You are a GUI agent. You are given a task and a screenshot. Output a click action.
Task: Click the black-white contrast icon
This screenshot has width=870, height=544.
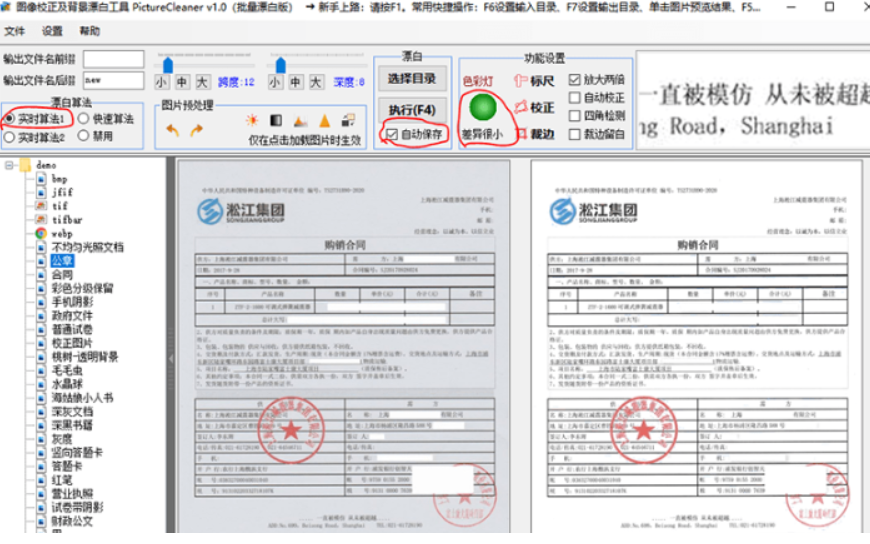coord(276,121)
